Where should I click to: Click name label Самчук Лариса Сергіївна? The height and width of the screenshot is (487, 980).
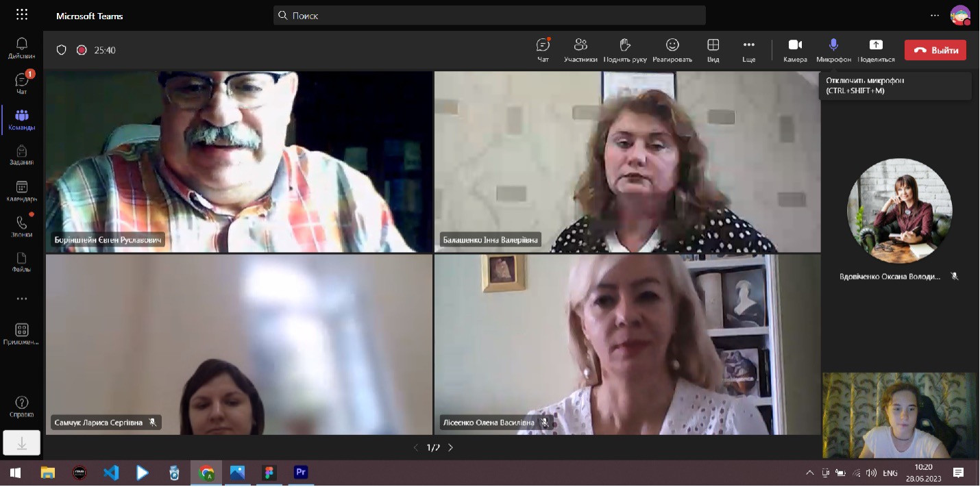(x=99, y=423)
